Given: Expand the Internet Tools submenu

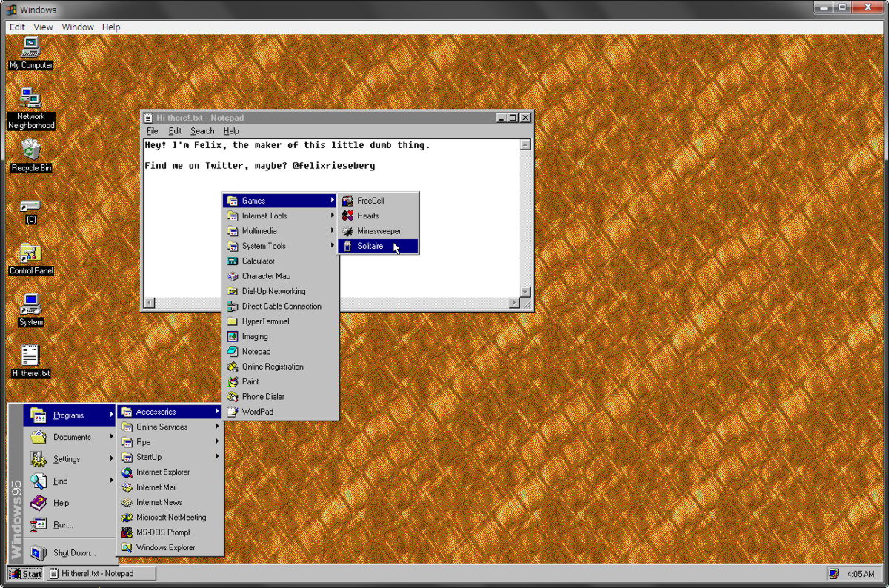Looking at the screenshot, I should point(280,216).
